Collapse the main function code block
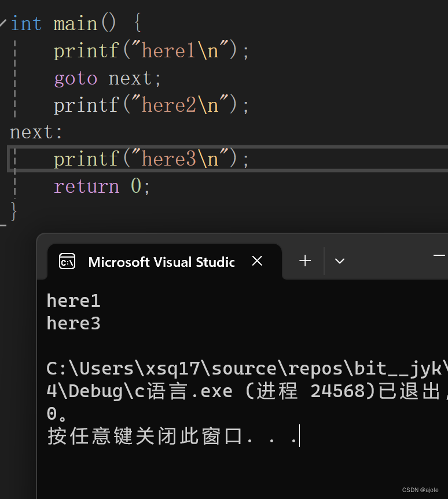The image size is (448, 499). click(3, 23)
